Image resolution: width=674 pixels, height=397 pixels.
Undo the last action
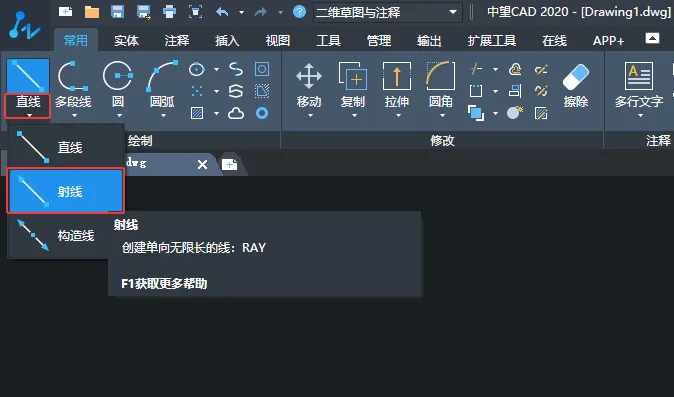[222, 12]
